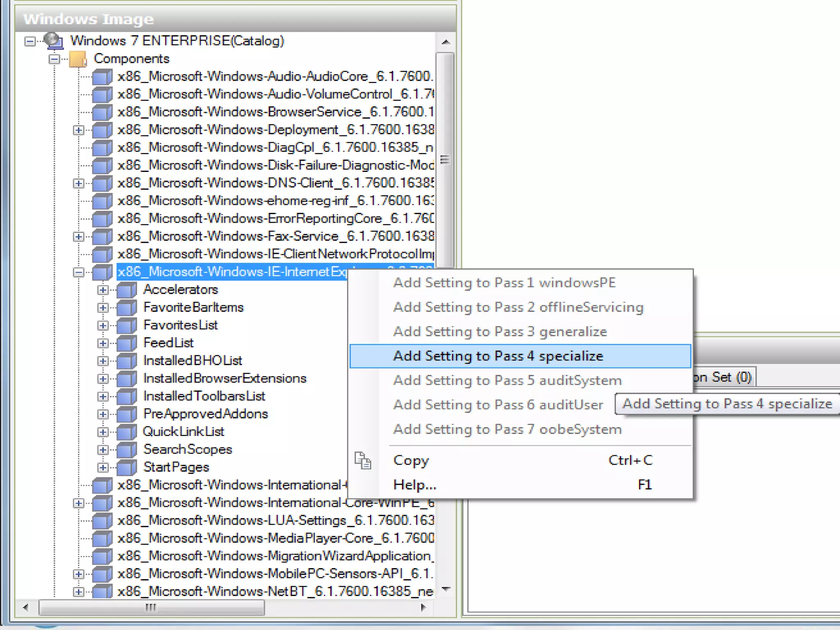Click the vertical scrollbar up arrow

click(x=445, y=42)
